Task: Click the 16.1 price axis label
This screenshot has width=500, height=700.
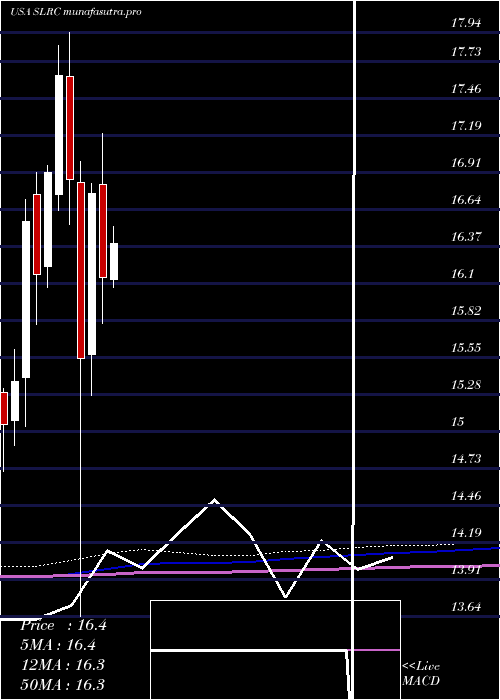Action: [x=462, y=274]
